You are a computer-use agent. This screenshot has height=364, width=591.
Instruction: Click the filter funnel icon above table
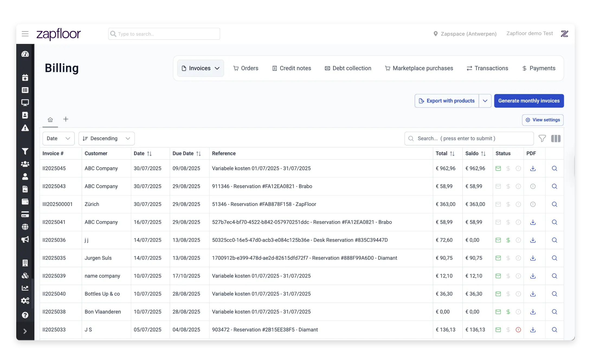click(x=542, y=138)
